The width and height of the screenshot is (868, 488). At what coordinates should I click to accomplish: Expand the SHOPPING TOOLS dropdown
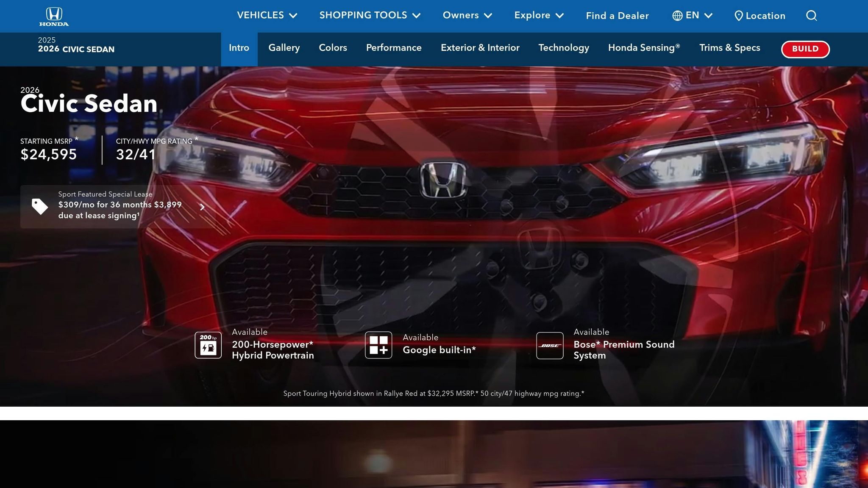(370, 16)
